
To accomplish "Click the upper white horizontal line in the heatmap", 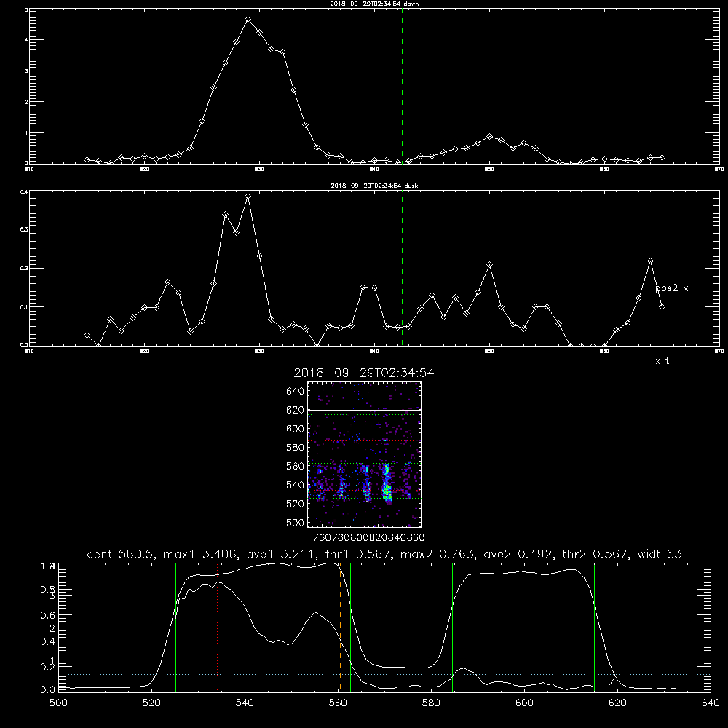I will pos(364,410).
